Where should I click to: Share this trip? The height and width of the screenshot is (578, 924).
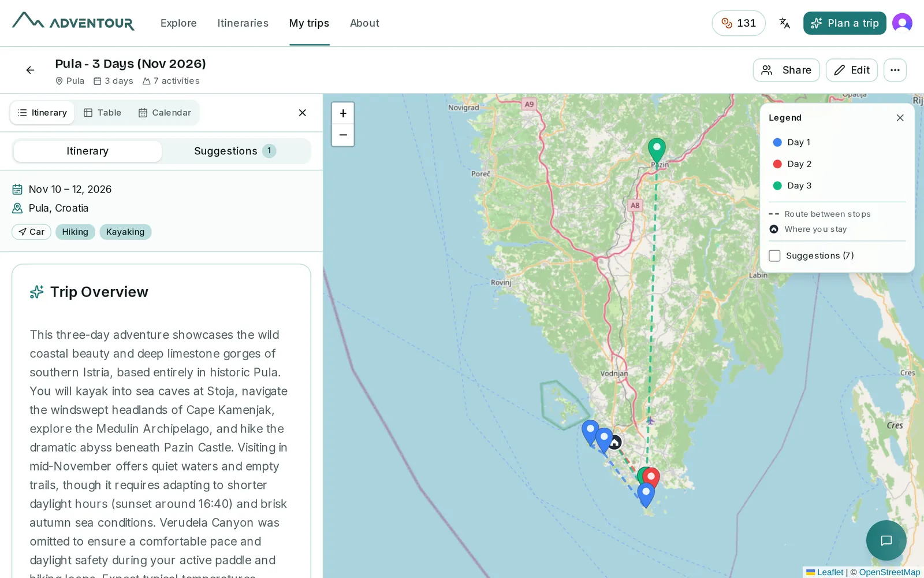pos(786,70)
